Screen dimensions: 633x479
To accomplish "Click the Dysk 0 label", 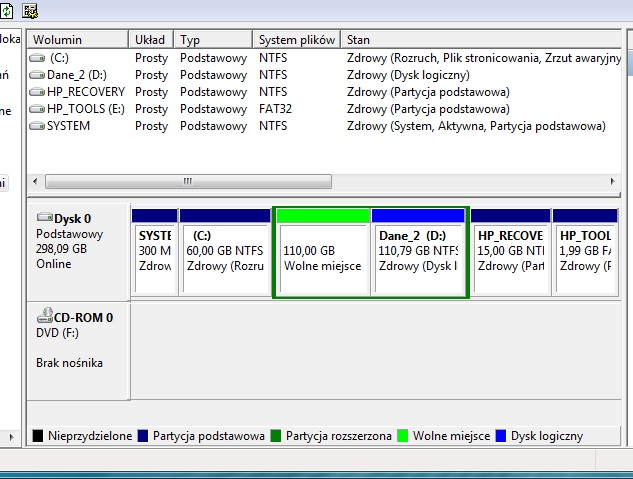I will click(x=73, y=219).
